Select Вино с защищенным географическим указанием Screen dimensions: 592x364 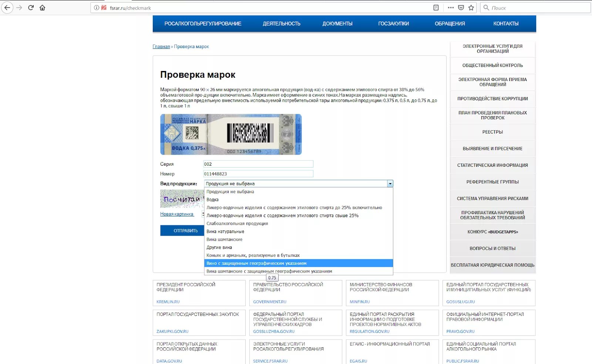coord(299,263)
